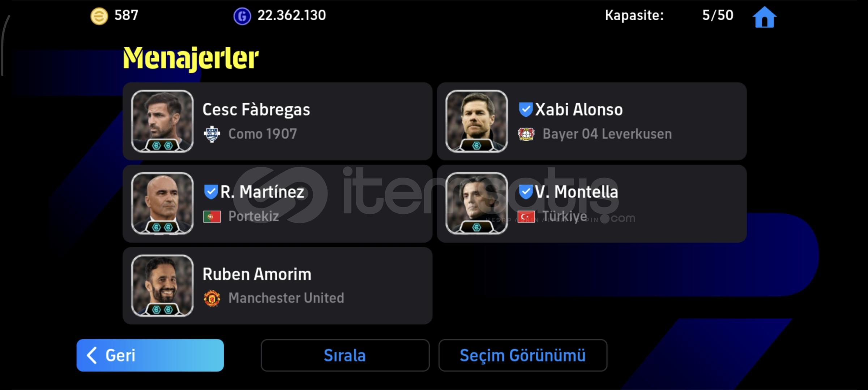Viewport: 868px width, 390px height.
Task: Open Cesc Fàbregas portrait thumbnail
Action: coord(162,121)
